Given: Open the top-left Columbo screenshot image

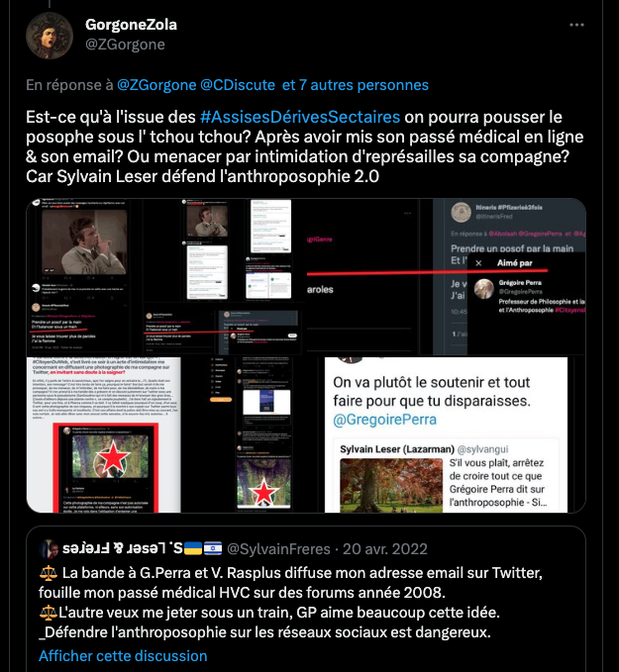Looking at the screenshot, I should [x=165, y=276].
